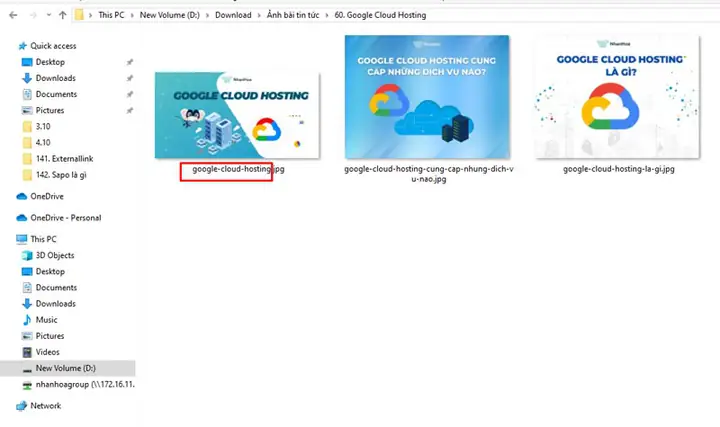Click the Quick access star icon
This screenshot has height=427, width=720.
point(22,46)
